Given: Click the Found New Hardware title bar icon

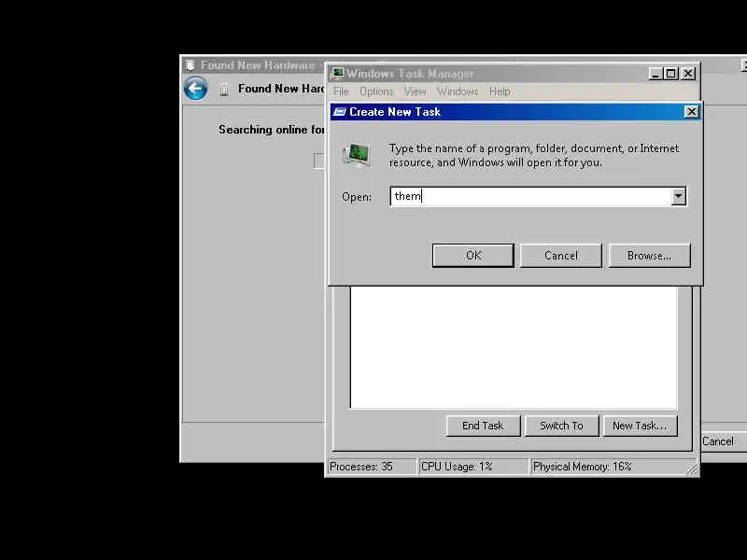Looking at the screenshot, I should 190,64.
